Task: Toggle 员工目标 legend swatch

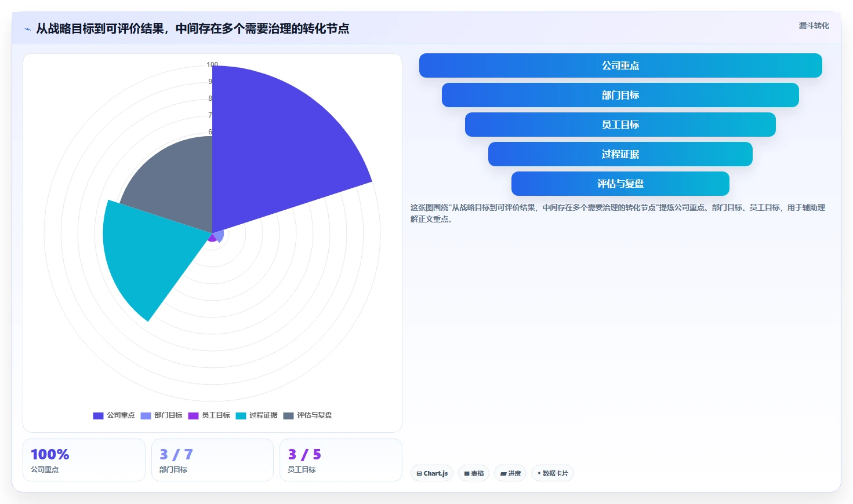Action: pos(193,415)
